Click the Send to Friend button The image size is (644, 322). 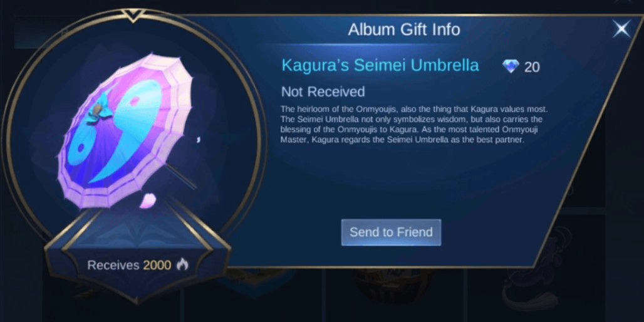pos(391,232)
